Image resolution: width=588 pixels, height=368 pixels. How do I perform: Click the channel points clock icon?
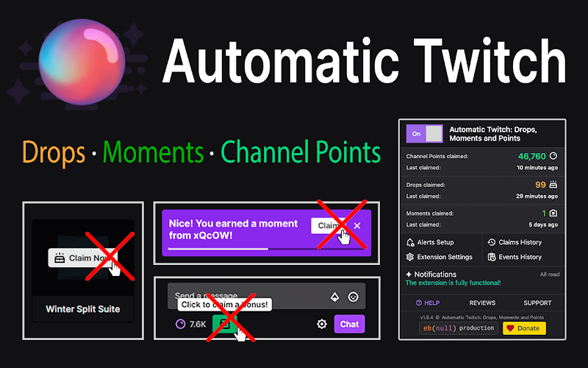coord(553,155)
